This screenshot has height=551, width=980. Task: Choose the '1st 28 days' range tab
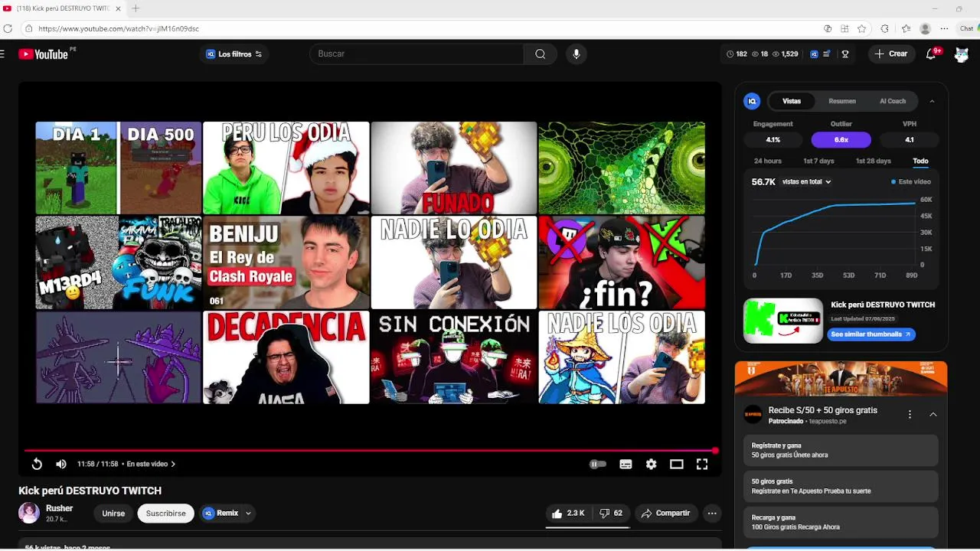[874, 161]
